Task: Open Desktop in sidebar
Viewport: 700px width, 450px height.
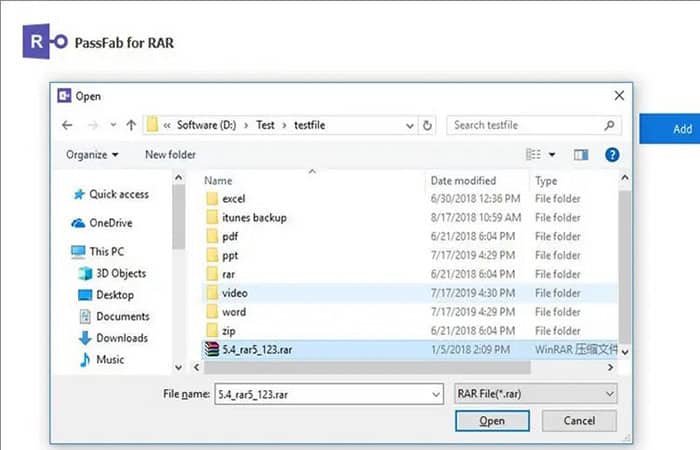Action: 106,295
